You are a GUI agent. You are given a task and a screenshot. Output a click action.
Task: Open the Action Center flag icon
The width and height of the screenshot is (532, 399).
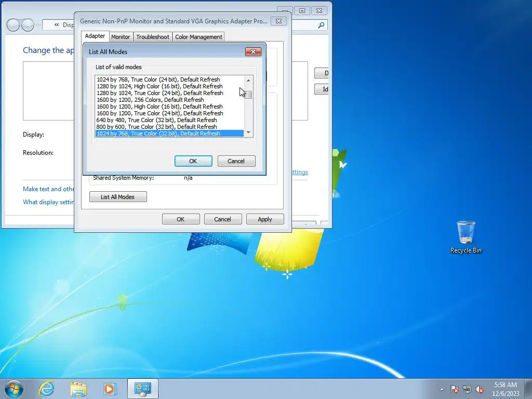pos(455,389)
